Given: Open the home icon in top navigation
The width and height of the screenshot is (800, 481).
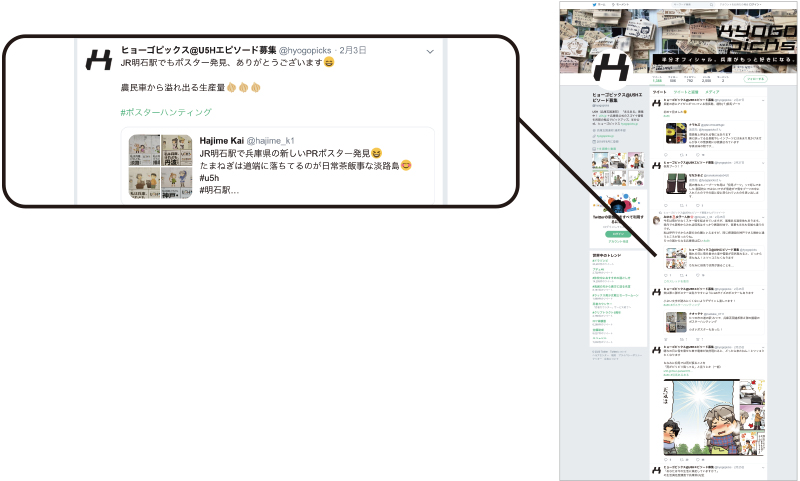Looking at the screenshot, I should coord(599,4).
